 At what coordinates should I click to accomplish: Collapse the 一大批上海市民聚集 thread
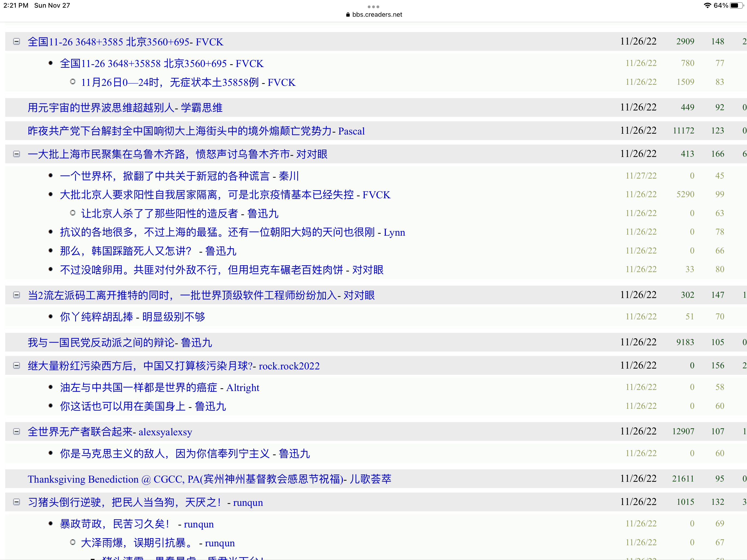coord(16,154)
